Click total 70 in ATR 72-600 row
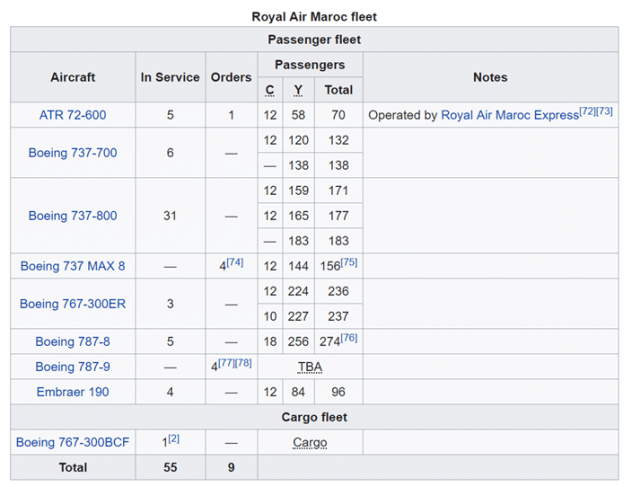The image size is (632, 487). click(339, 115)
